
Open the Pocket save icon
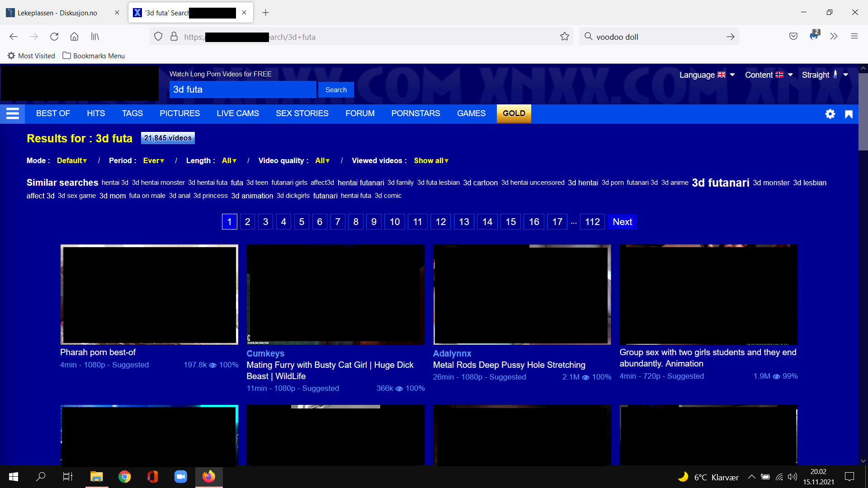(x=793, y=37)
